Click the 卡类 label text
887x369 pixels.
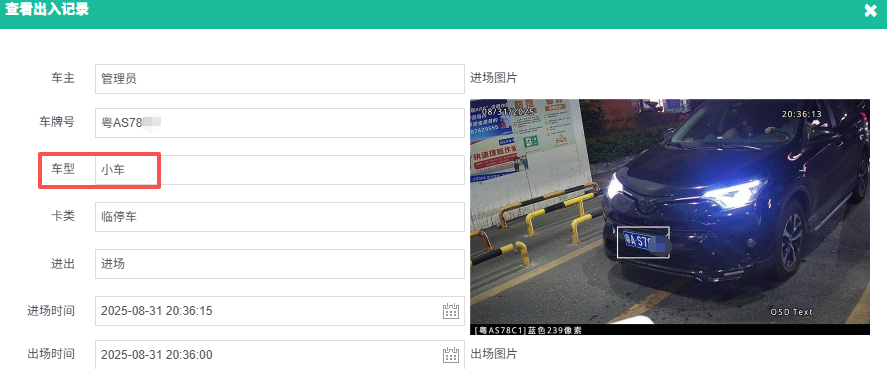click(63, 216)
